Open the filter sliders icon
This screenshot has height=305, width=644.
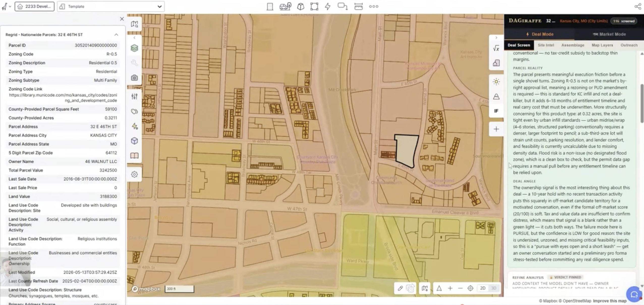134,96
